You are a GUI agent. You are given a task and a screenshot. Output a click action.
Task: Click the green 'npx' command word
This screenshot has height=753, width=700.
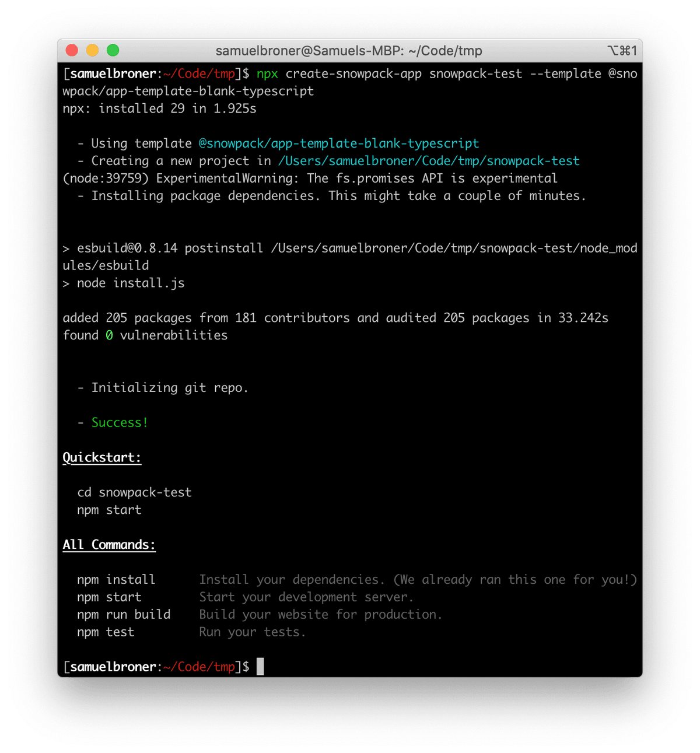click(x=267, y=74)
